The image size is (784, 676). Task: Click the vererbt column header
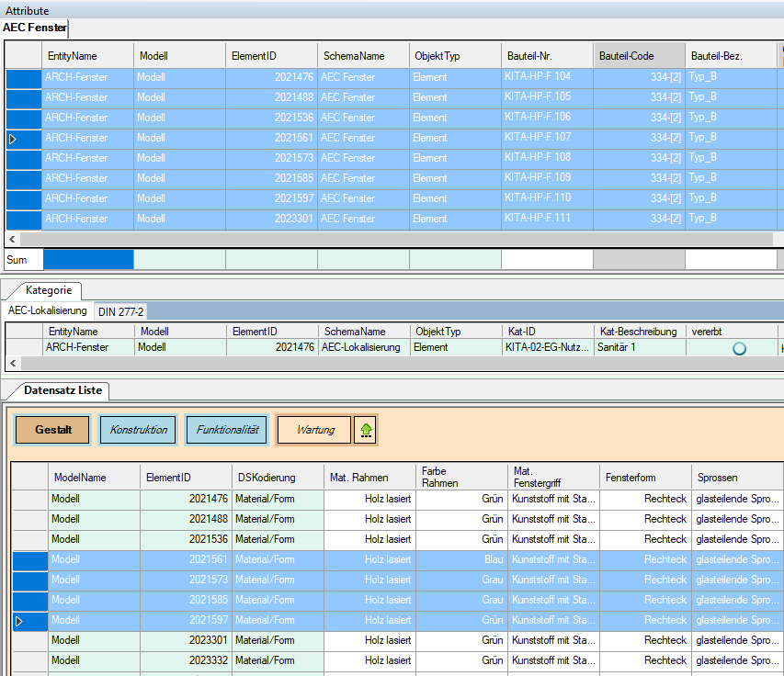[732, 332]
